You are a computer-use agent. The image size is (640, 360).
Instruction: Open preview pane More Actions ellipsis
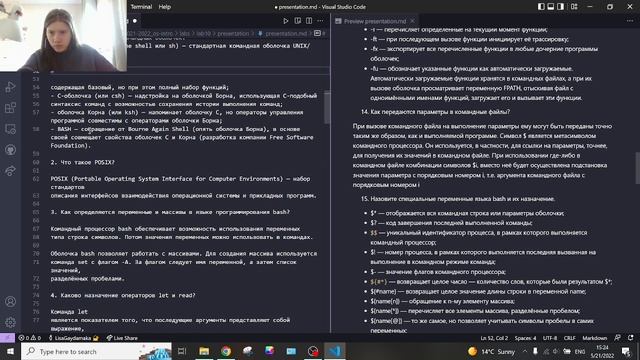(630, 21)
